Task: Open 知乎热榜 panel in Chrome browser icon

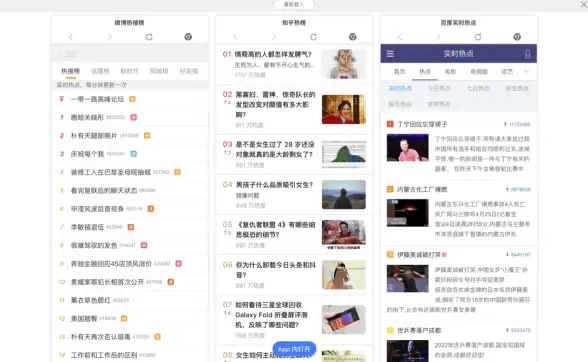Action: (352, 37)
